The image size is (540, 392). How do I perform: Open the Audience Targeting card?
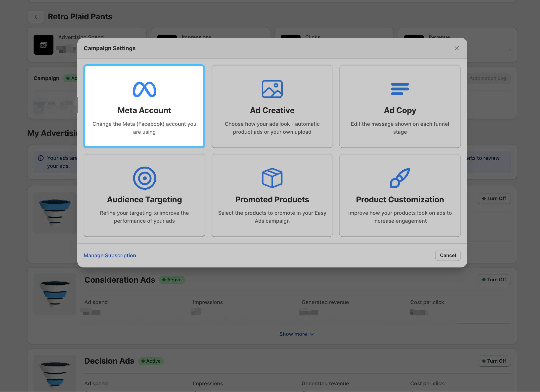144,195
